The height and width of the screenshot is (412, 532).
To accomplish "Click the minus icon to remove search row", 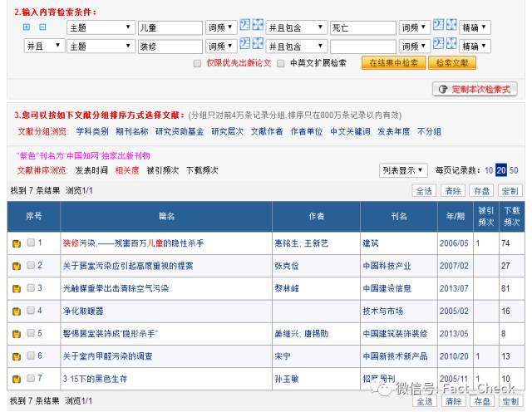I will [x=43, y=27].
